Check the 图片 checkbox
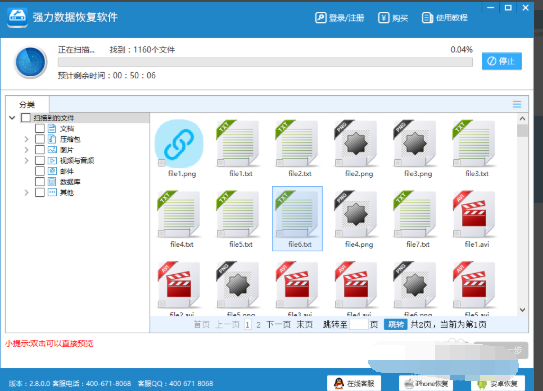 [40, 150]
